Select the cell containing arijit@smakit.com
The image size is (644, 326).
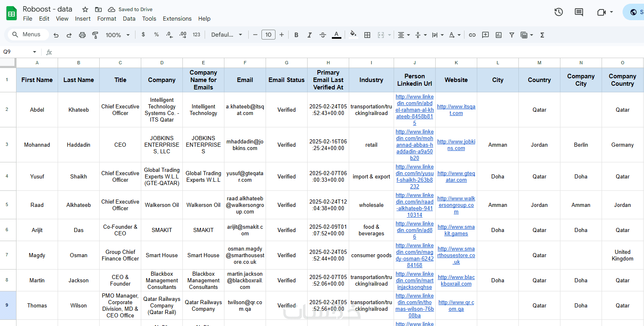245,230
